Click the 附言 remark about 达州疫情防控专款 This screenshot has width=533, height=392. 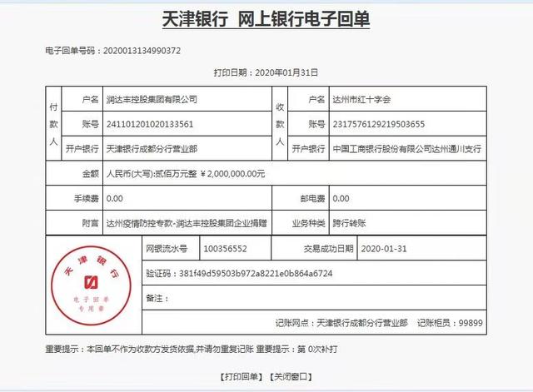pos(187,224)
